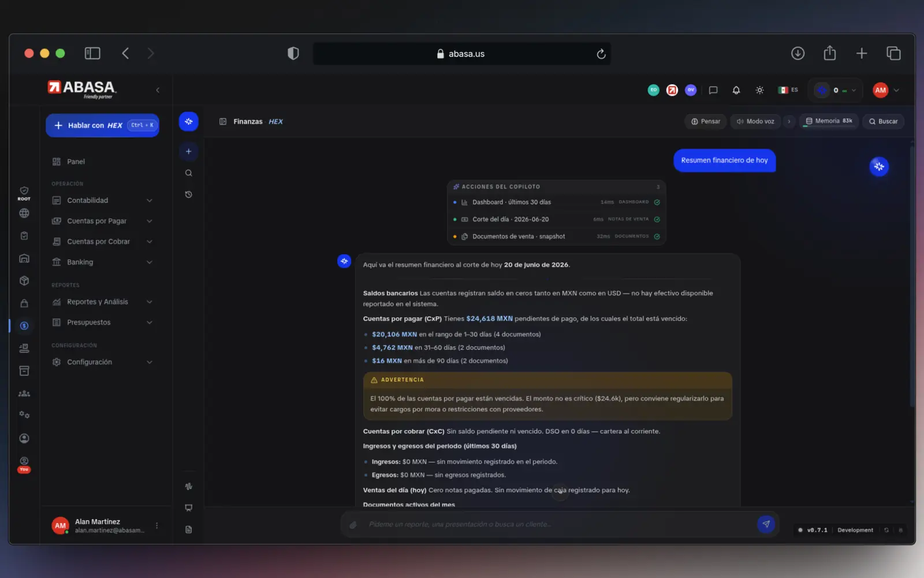
Task: Open the clipboard checklist icon in rail
Action: pyautogui.click(x=24, y=236)
